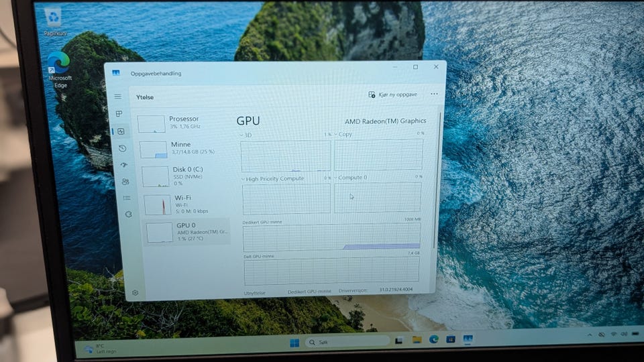Minimize the Task Manager window
Screen dimensions: 644x362
coord(395,67)
